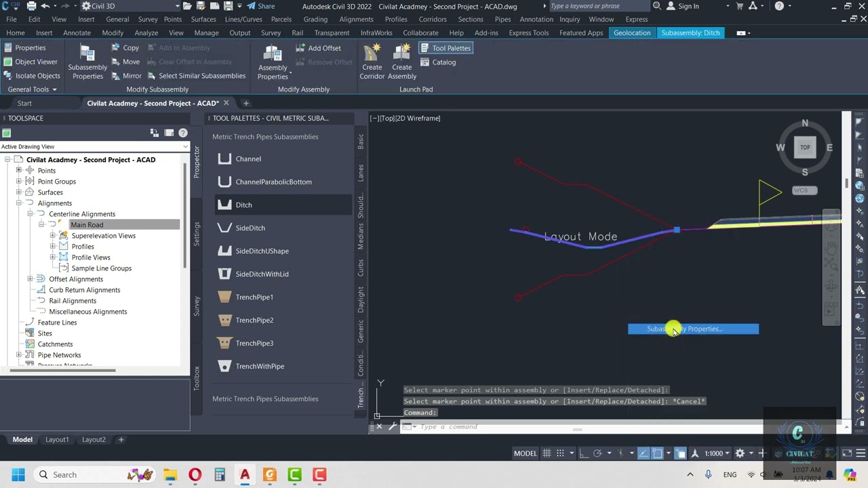Open the Object Viewer

(30, 62)
